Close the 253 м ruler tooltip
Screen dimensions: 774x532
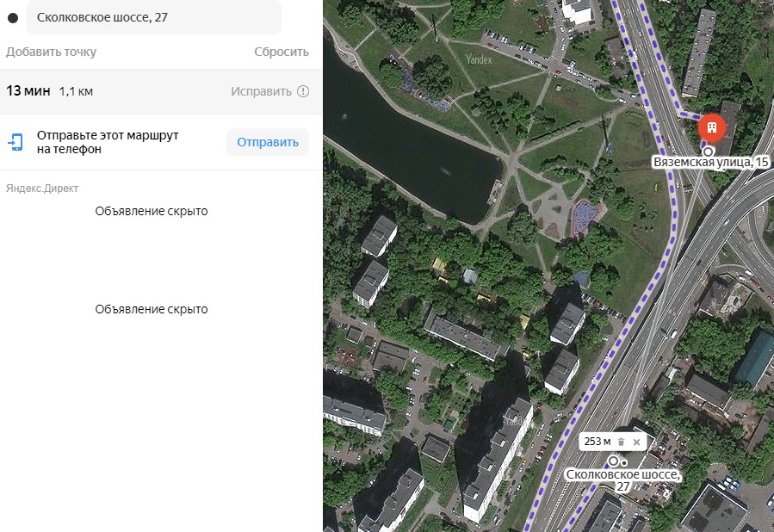tap(637, 442)
